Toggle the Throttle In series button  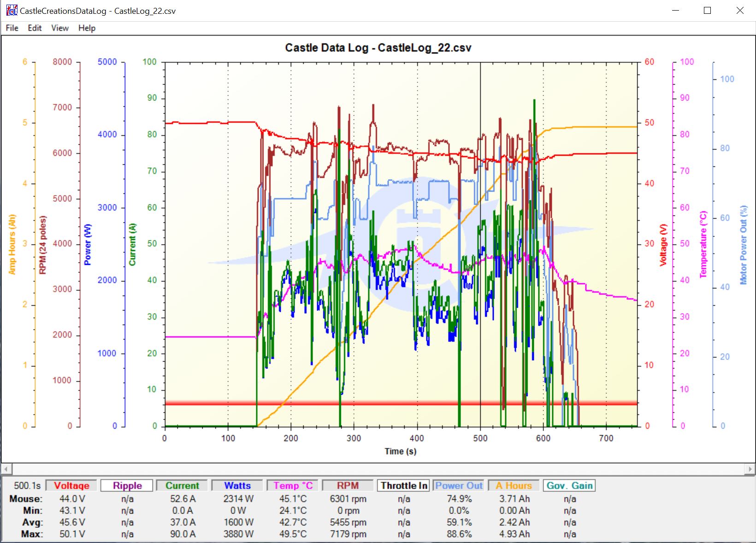coord(404,485)
